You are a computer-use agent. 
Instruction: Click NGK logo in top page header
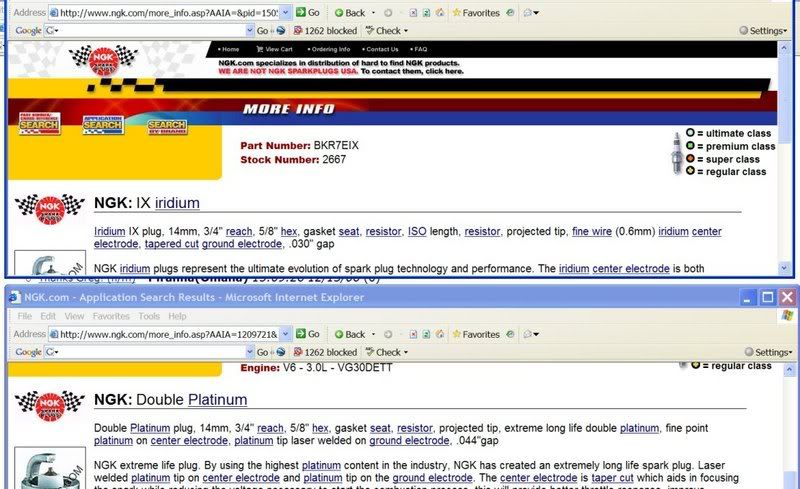pyautogui.click(x=104, y=60)
